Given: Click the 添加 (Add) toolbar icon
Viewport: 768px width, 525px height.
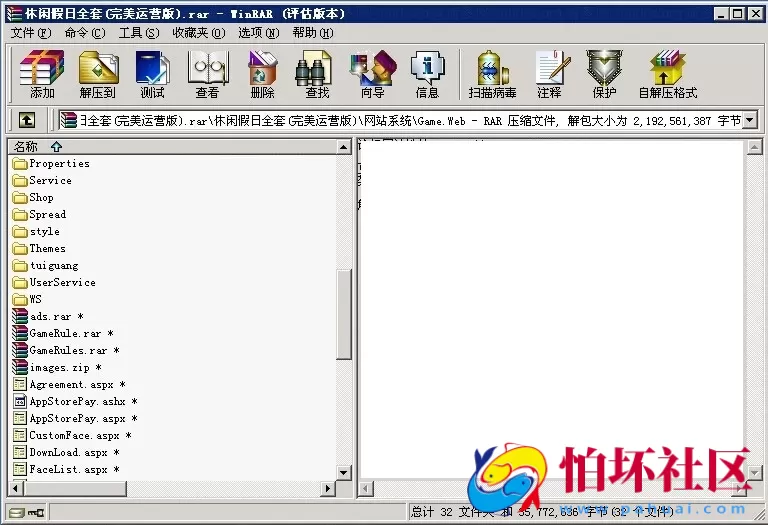Looking at the screenshot, I should (x=42, y=74).
